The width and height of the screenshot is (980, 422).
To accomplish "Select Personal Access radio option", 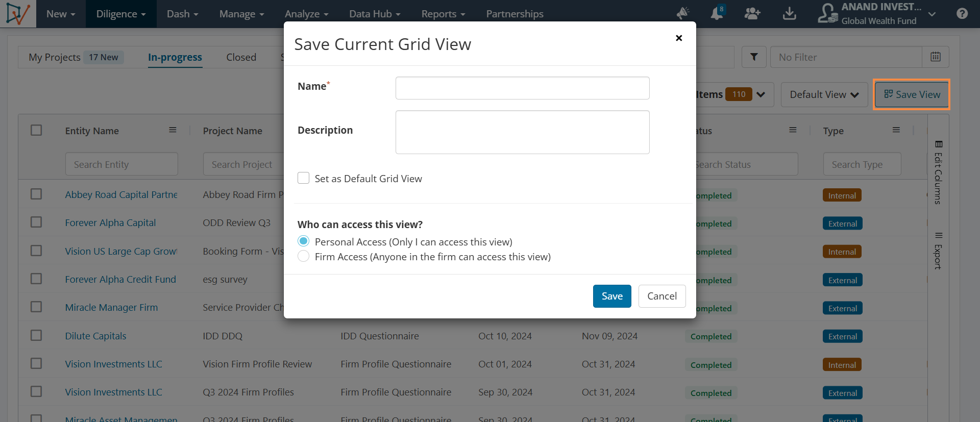I will tap(304, 241).
